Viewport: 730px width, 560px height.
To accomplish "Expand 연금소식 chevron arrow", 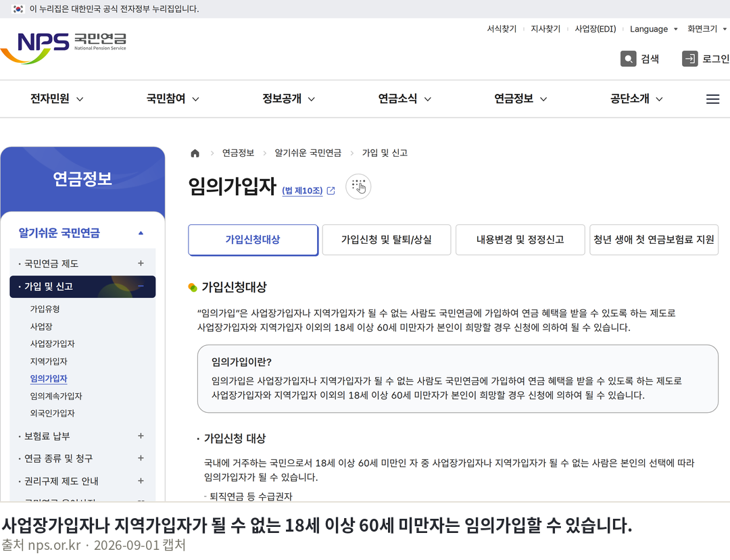I will [x=427, y=99].
